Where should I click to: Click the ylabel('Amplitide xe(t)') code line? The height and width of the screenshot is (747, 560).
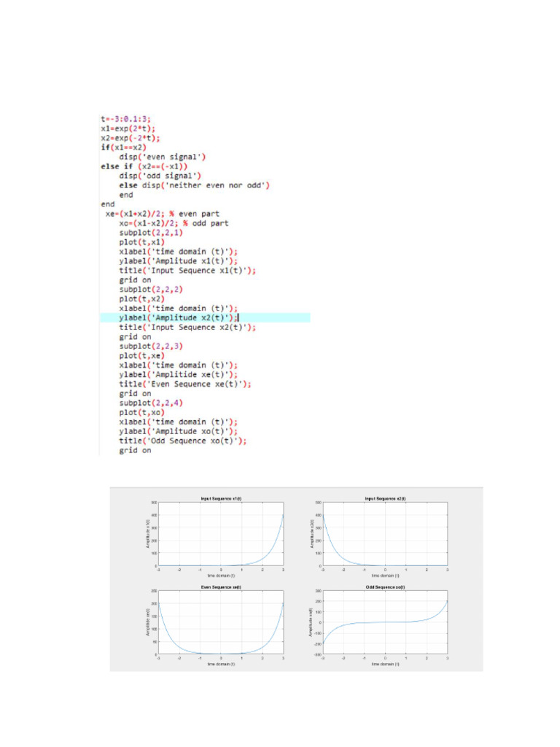click(x=178, y=374)
